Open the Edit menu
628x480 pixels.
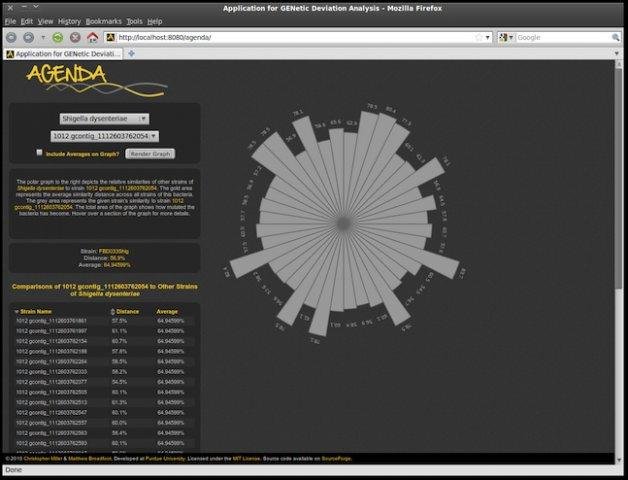[x=26, y=22]
